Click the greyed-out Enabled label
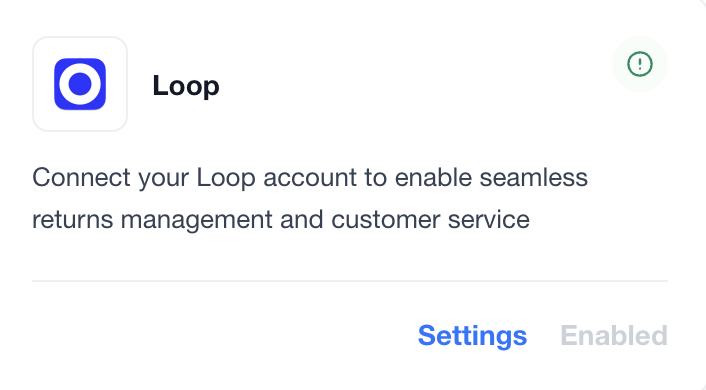This screenshot has height=390, width=706. (x=614, y=336)
